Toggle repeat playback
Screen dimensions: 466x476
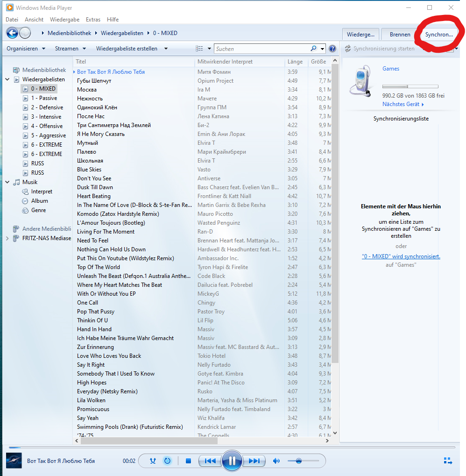(167, 461)
